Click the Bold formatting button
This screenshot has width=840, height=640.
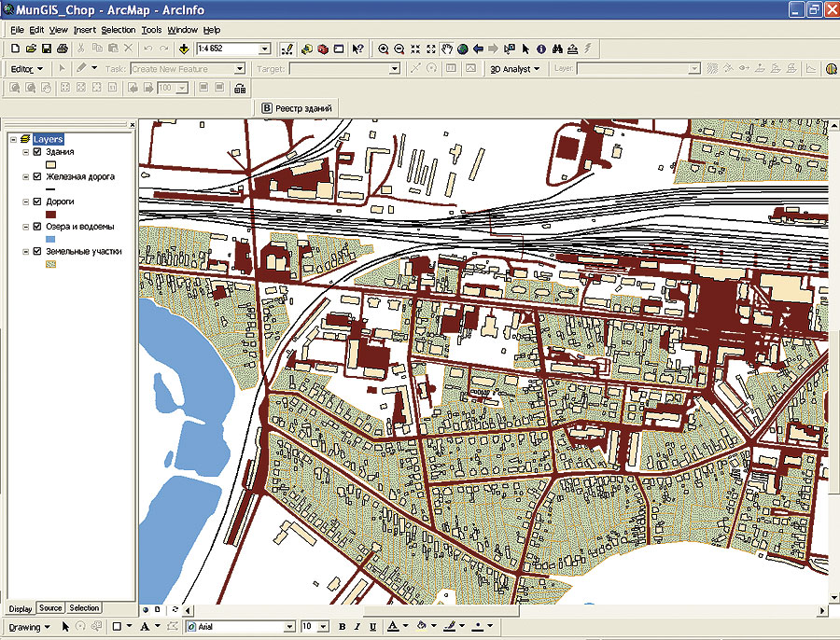(343, 627)
